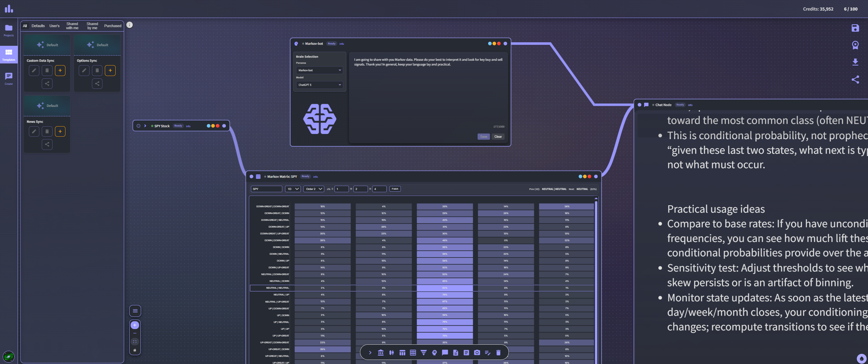
Task: Open the Persona dropdown showing Markov-bot
Action: tap(319, 70)
